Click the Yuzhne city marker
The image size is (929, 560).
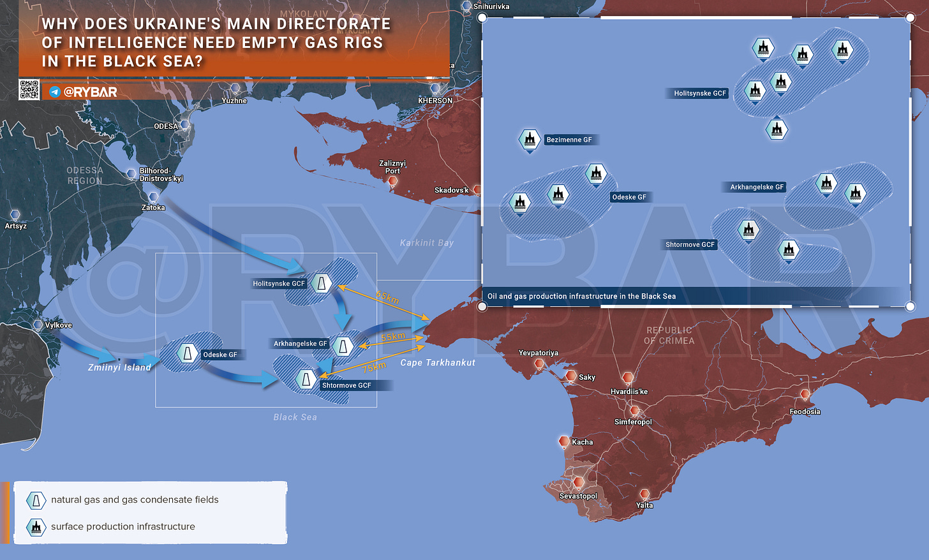(x=235, y=89)
